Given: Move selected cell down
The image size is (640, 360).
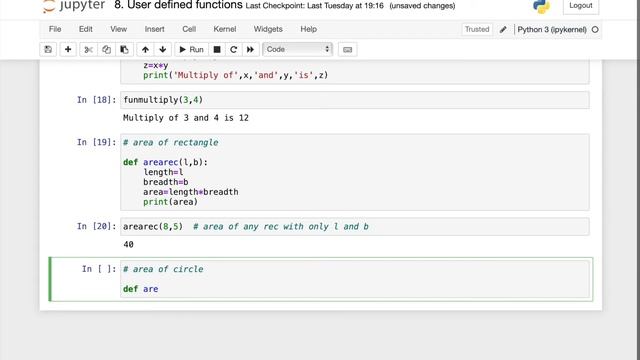Looking at the screenshot, I should pyautogui.click(x=162, y=49).
